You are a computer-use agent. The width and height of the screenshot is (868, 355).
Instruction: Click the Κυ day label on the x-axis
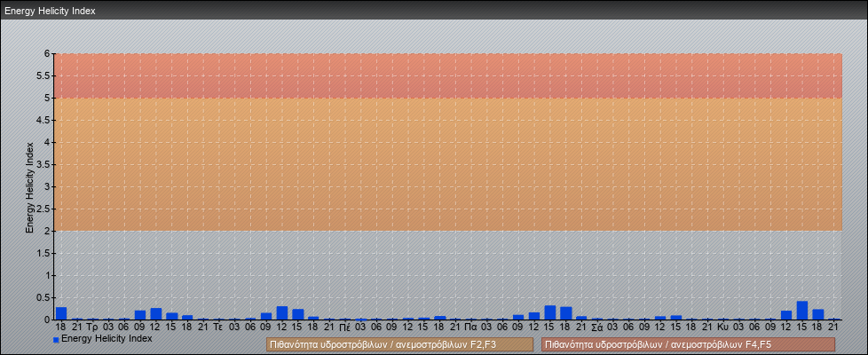coord(723,327)
